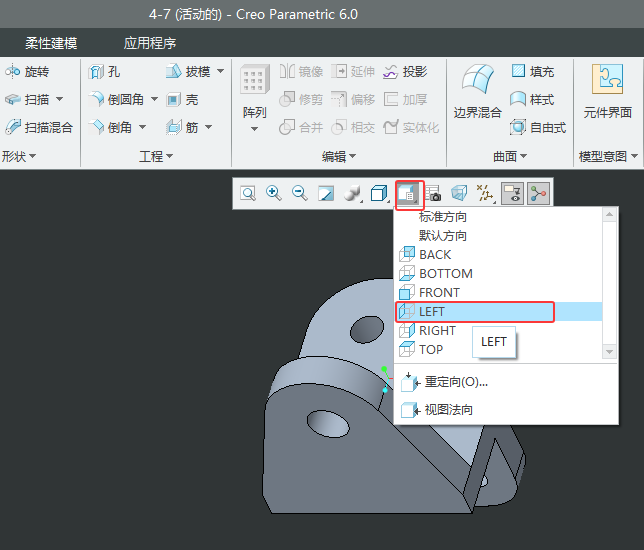This screenshot has height=550, width=644.
Task: Click the Offset (偏移) tool
Action: point(353,99)
